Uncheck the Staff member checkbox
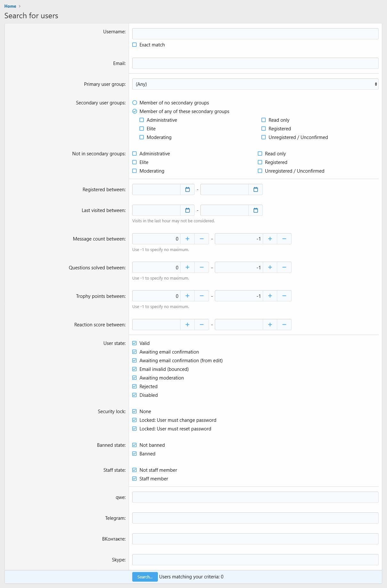Screen dimensions: 387x588 click(134, 479)
